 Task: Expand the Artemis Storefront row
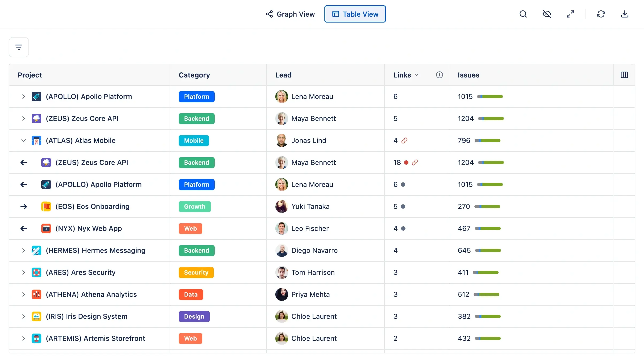[23, 338]
